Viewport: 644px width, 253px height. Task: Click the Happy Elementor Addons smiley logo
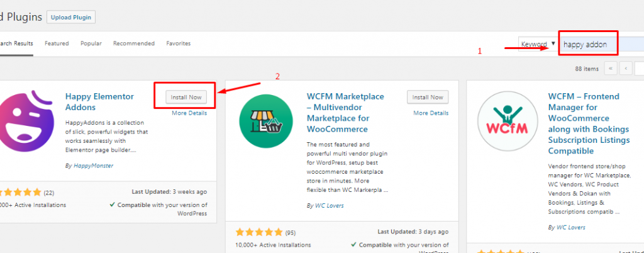tap(25, 121)
